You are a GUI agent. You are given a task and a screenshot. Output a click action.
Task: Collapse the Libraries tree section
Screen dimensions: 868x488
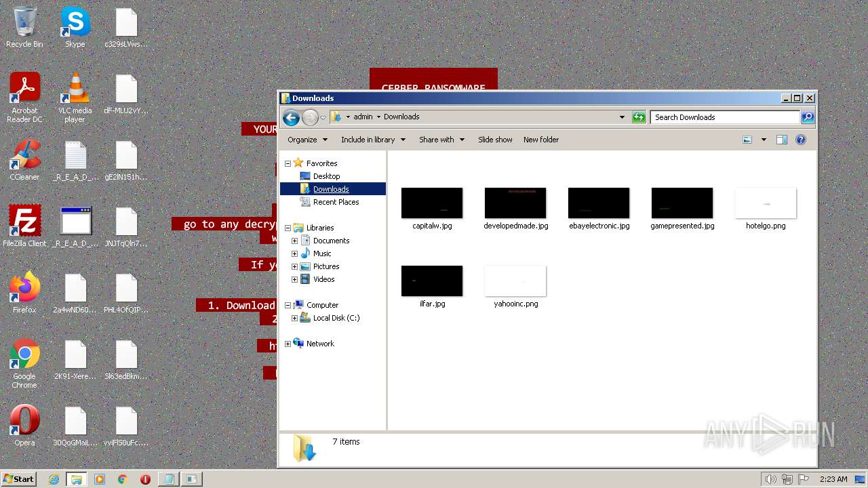click(x=288, y=228)
